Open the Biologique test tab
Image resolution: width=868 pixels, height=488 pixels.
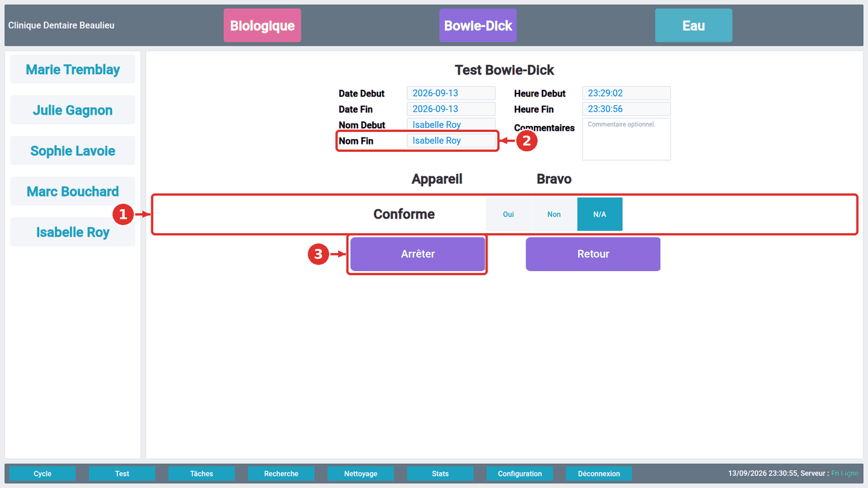(262, 25)
